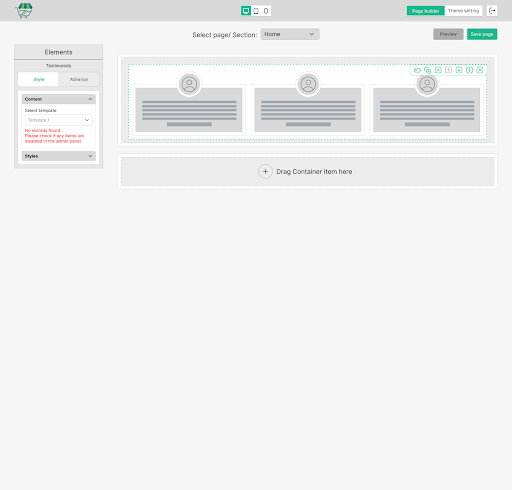Screen dimensions: 512x490
Task: Click the logout icon in the header
Action: click(492, 11)
